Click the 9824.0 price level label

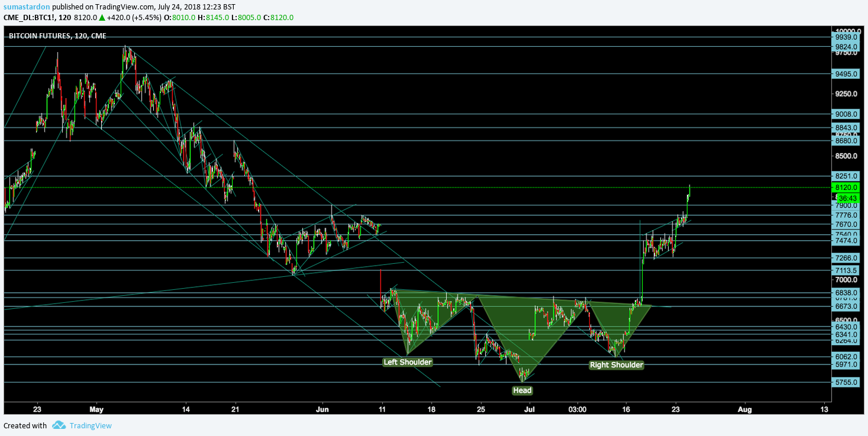pyautogui.click(x=846, y=47)
